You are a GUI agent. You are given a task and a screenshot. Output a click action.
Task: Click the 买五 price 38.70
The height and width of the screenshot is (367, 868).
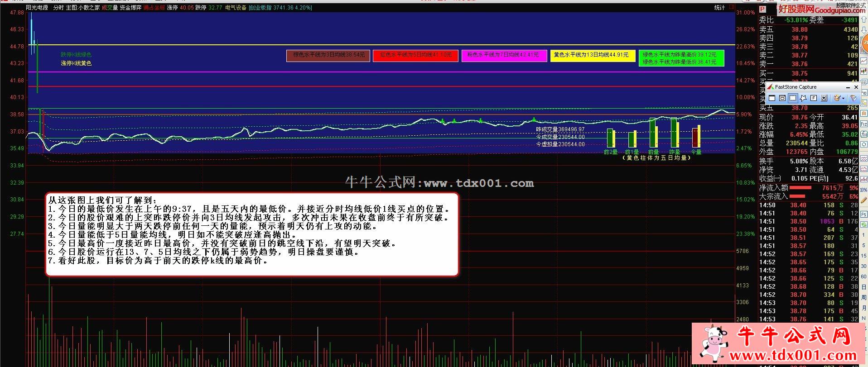(800, 108)
